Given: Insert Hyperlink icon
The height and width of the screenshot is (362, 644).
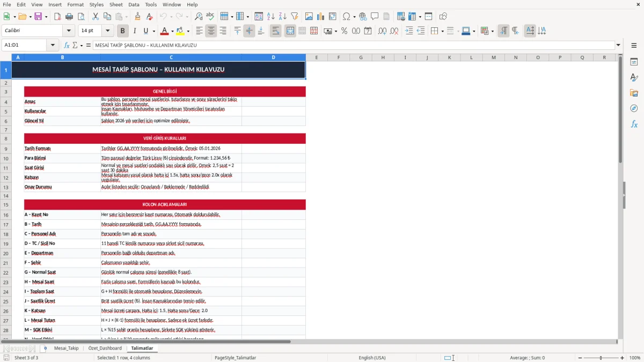Looking at the screenshot, I should (x=363, y=17).
